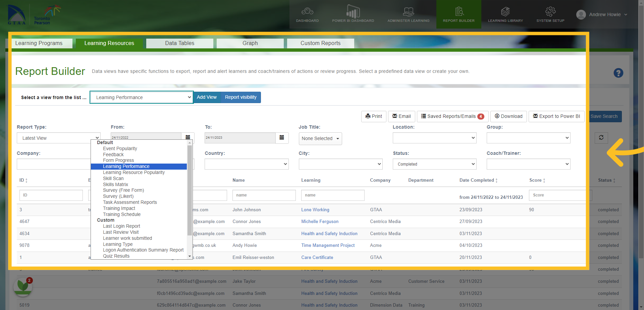This screenshot has width=644, height=310.
Task: Switch to the Custom Reports tab
Action: pos(321,43)
